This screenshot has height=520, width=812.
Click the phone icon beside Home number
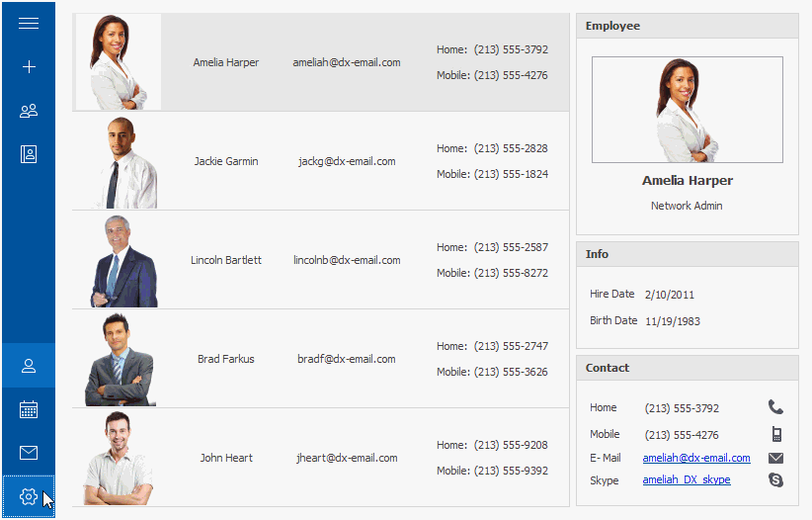click(x=775, y=407)
